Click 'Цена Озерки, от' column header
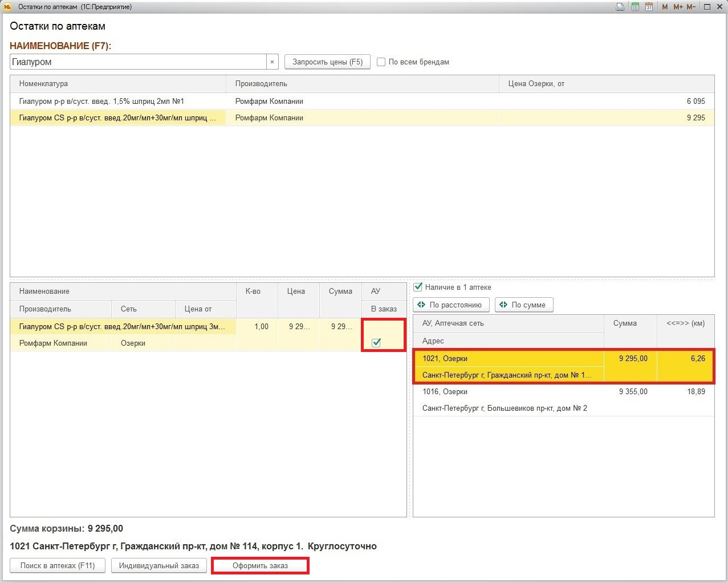Image resolution: width=728 pixels, height=583 pixels. tap(606, 83)
